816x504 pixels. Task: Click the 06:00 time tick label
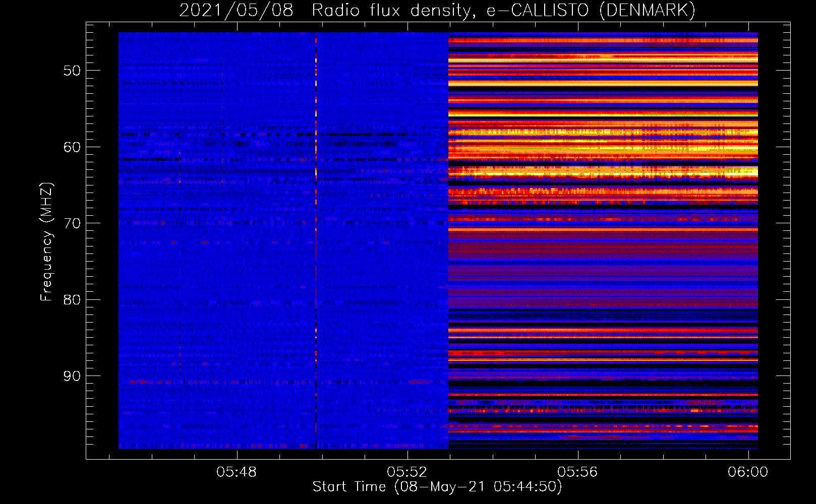tap(748, 472)
